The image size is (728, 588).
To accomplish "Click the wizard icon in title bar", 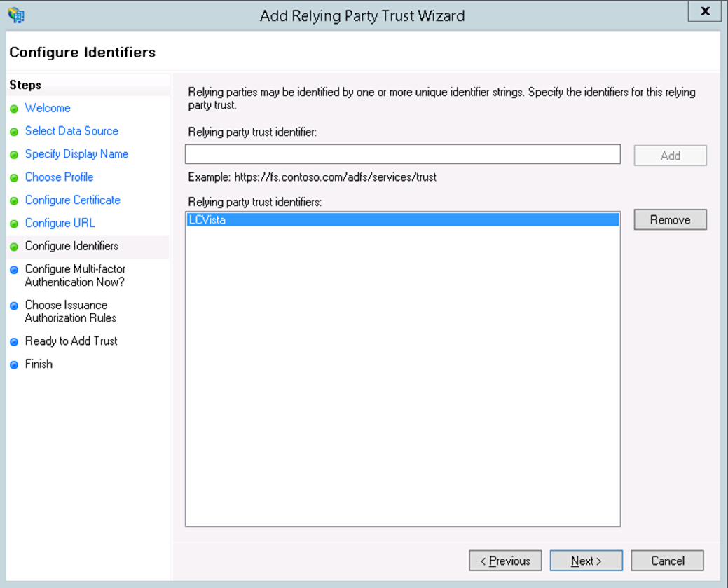I will (15, 15).
